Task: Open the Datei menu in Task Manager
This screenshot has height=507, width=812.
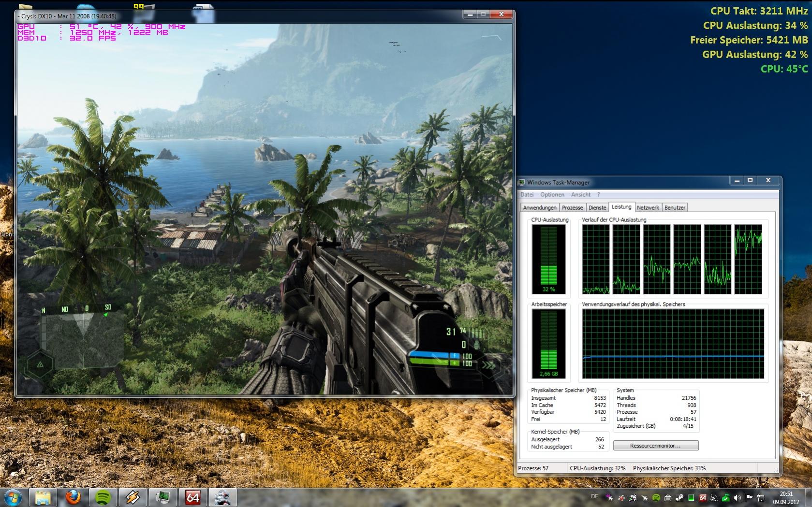Action: (527, 194)
